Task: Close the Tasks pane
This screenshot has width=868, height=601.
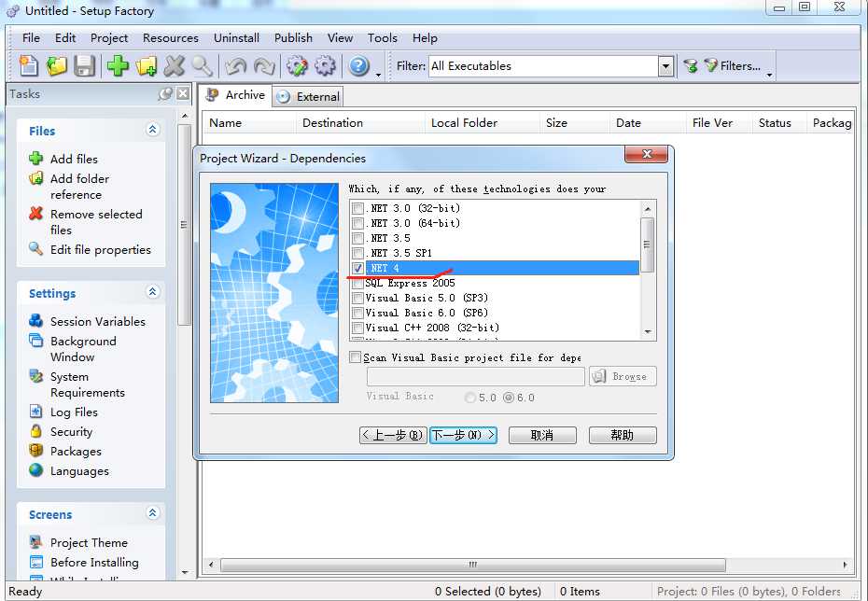Action: (183, 93)
